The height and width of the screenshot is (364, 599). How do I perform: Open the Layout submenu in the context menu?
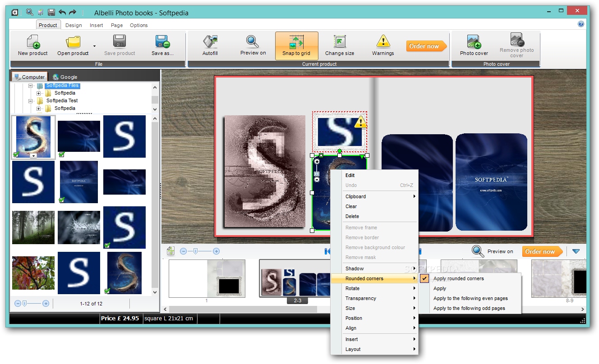[380, 349]
